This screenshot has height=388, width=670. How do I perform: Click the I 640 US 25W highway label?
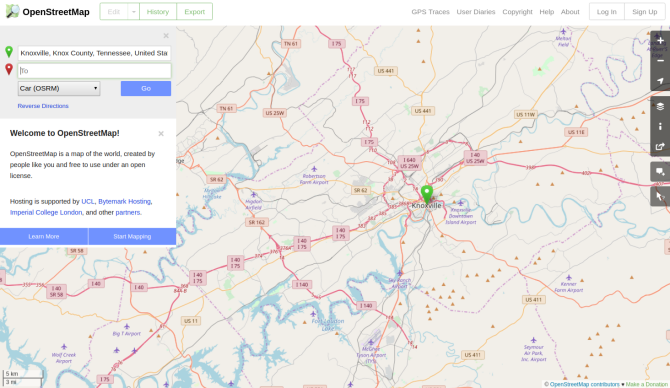click(x=409, y=163)
